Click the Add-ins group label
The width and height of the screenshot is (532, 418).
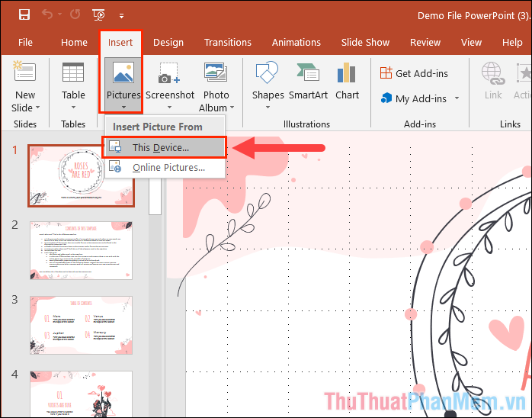pyautogui.click(x=420, y=124)
